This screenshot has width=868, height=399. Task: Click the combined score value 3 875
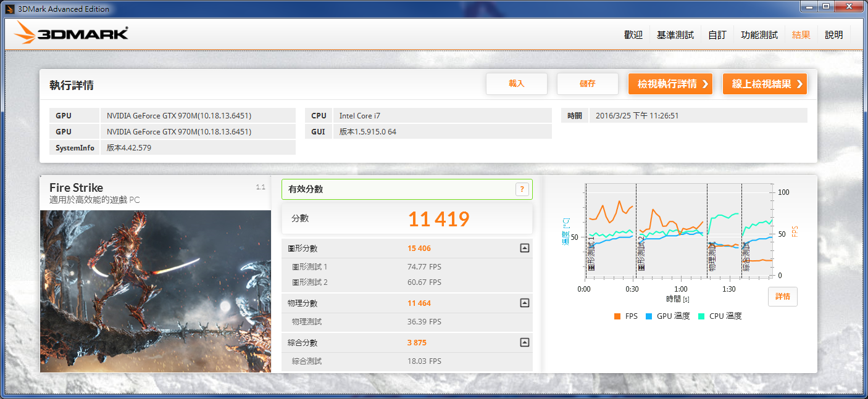pos(417,343)
